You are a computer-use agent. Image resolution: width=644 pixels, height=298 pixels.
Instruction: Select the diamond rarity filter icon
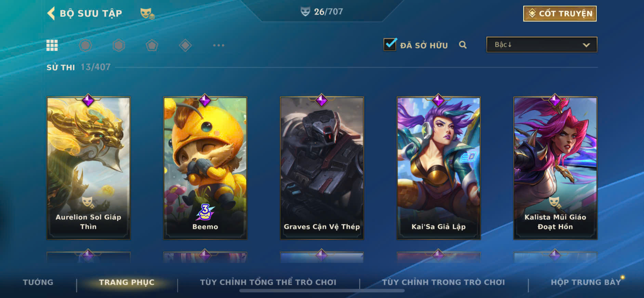coord(185,45)
